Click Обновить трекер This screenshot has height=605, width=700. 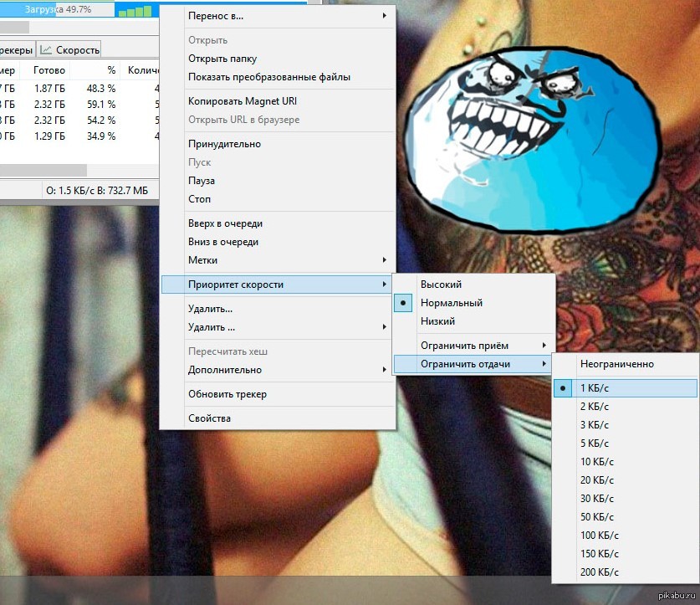[x=227, y=394]
